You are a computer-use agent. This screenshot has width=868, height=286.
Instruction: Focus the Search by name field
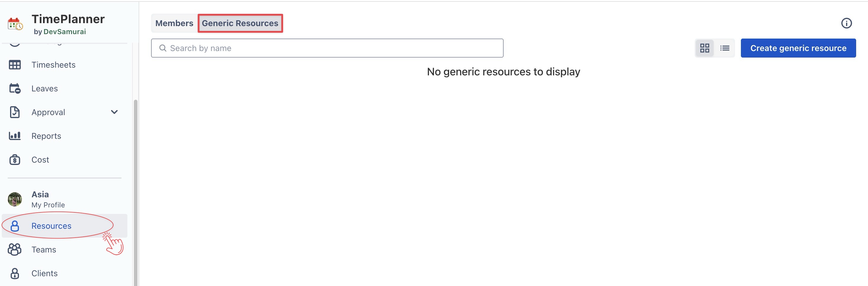click(x=327, y=48)
